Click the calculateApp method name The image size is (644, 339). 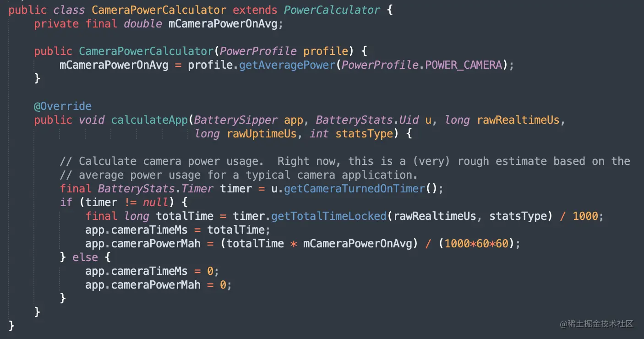149,120
